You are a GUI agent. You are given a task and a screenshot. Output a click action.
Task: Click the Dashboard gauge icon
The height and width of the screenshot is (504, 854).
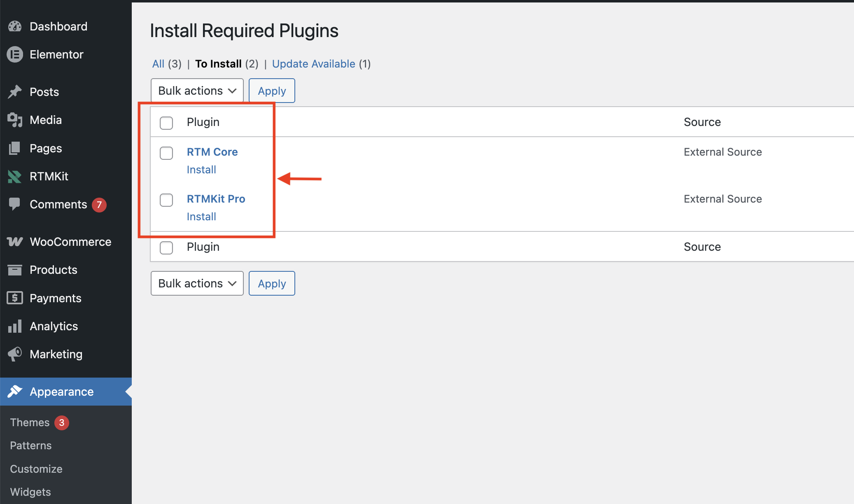point(15,26)
